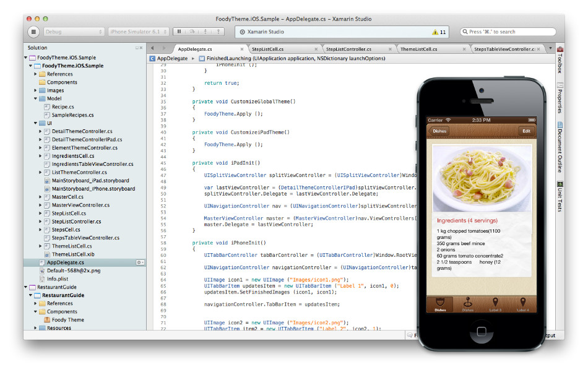Show the Document Outline panel

[x=560, y=147]
